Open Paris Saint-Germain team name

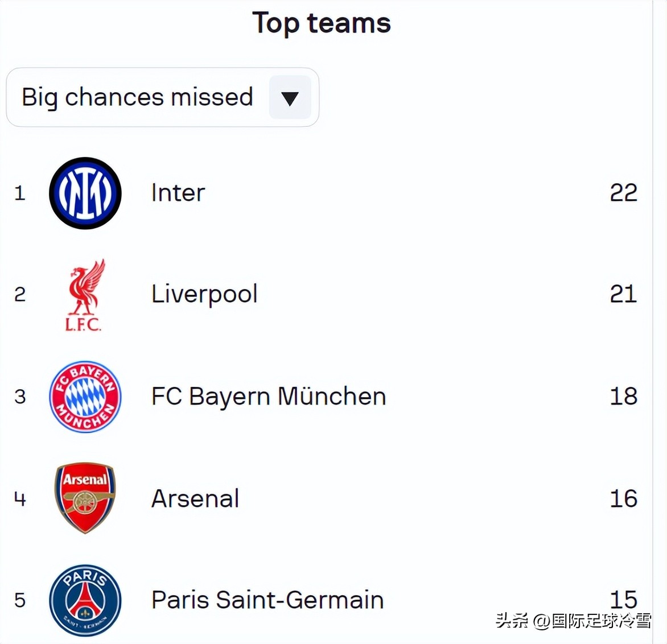[267, 600]
